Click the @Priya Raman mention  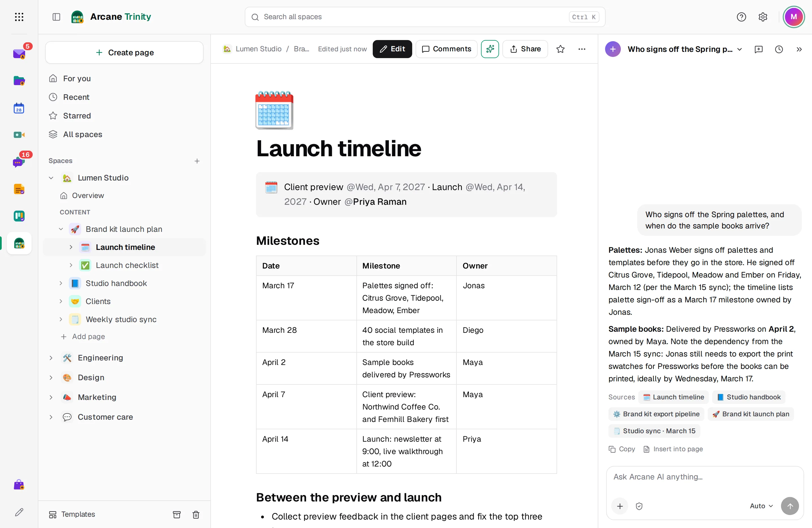[375, 202]
